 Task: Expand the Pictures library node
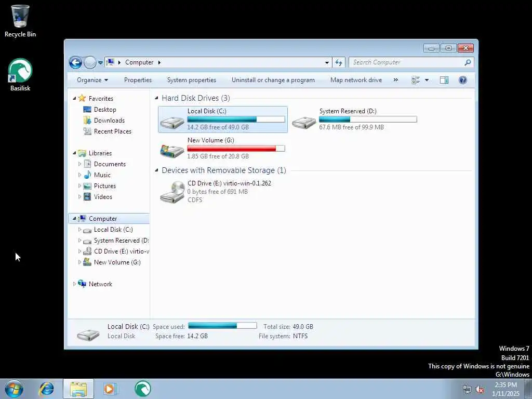click(x=79, y=186)
